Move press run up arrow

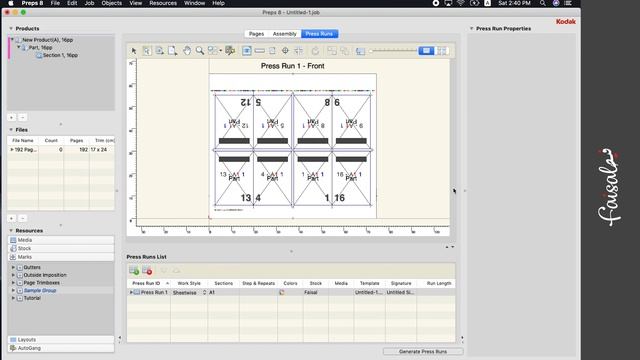176,270
